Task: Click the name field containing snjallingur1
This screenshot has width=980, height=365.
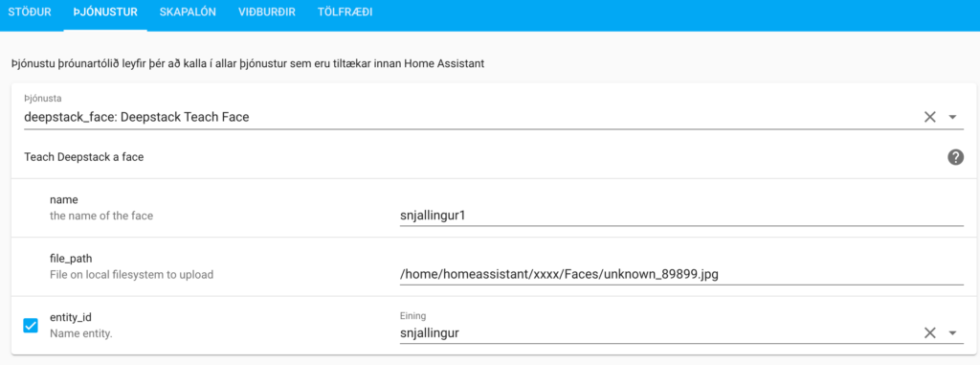Action: click(x=681, y=216)
